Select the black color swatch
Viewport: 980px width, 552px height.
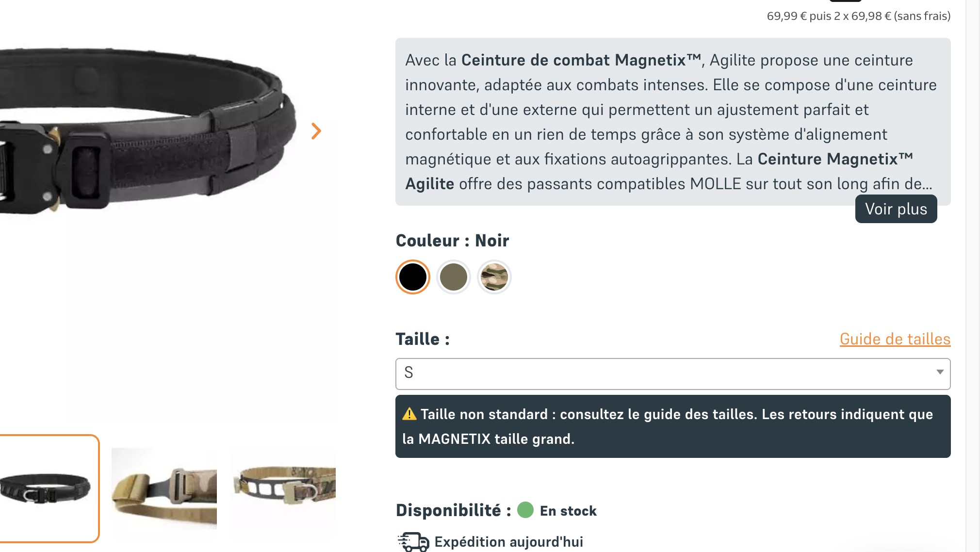coord(413,277)
